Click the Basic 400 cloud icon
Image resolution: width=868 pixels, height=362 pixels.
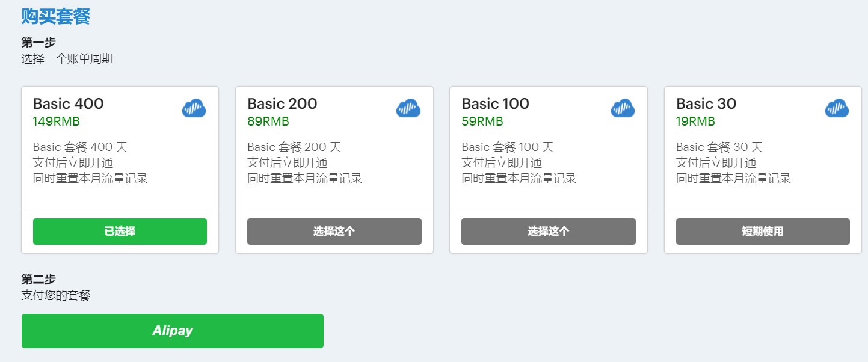[x=194, y=108]
